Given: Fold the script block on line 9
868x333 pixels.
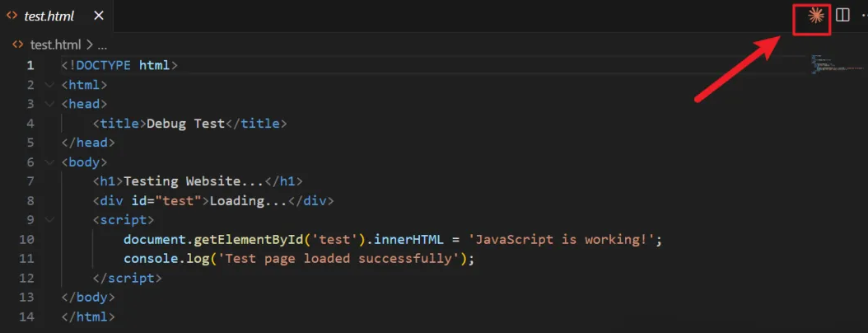Looking at the screenshot, I should (x=50, y=220).
